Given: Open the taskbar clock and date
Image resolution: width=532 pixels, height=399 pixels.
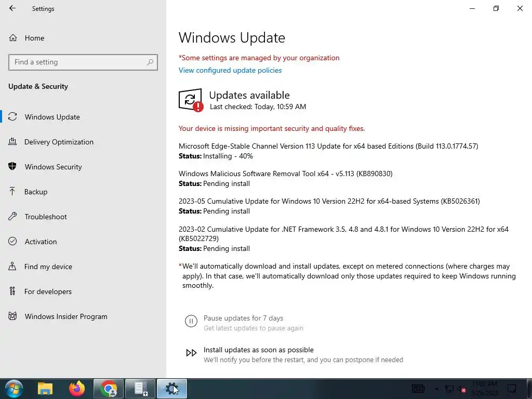Looking at the screenshot, I should (485, 389).
